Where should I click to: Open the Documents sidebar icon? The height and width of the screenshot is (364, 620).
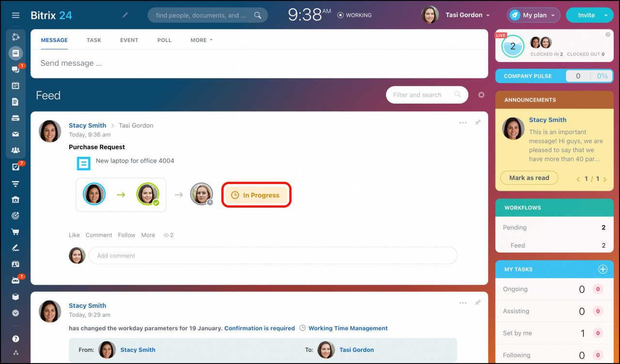15,102
